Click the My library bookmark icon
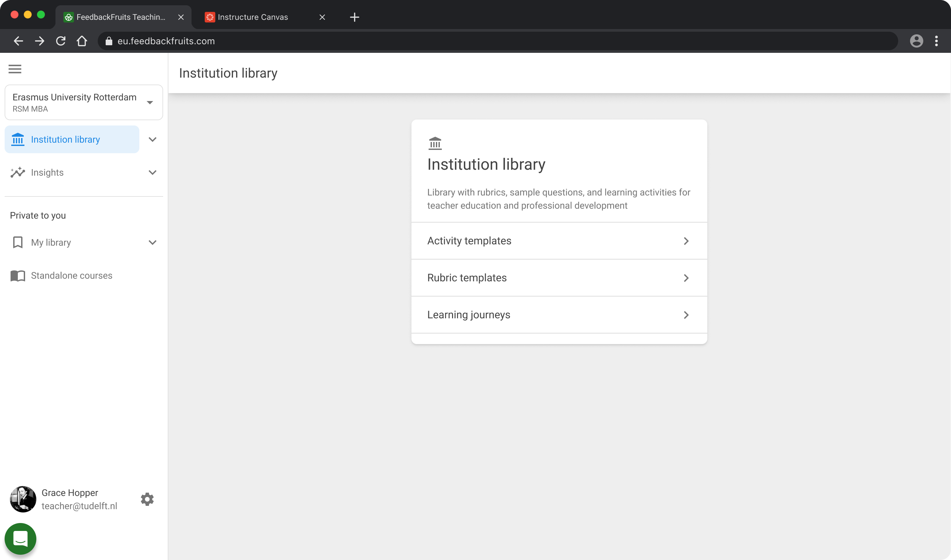Viewport: 951px width, 560px height. (x=18, y=242)
